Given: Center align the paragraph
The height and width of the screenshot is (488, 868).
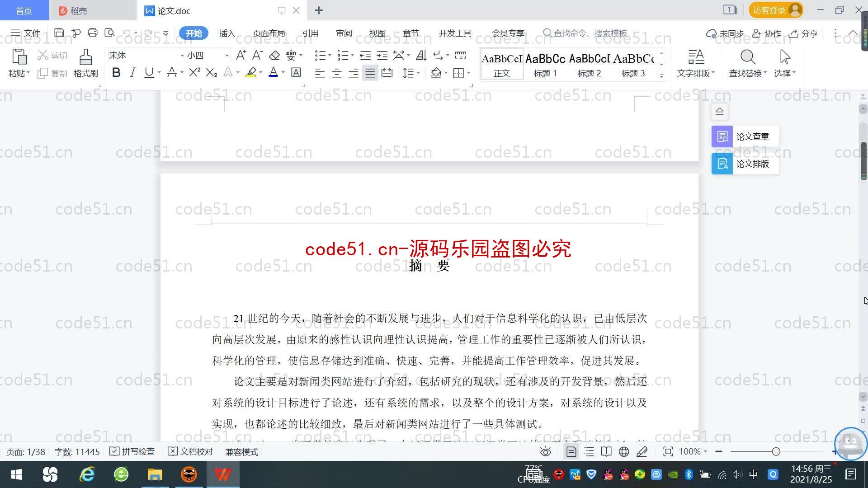Looking at the screenshot, I should click(x=336, y=73).
